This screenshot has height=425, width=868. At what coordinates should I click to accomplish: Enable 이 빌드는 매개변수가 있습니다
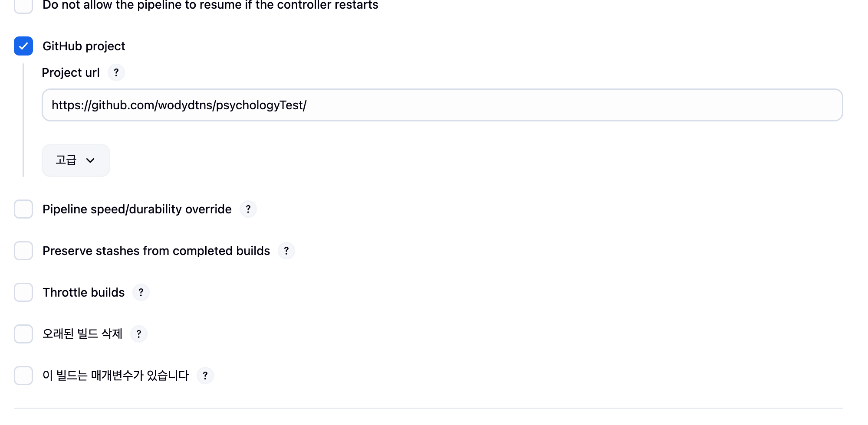[23, 376]
